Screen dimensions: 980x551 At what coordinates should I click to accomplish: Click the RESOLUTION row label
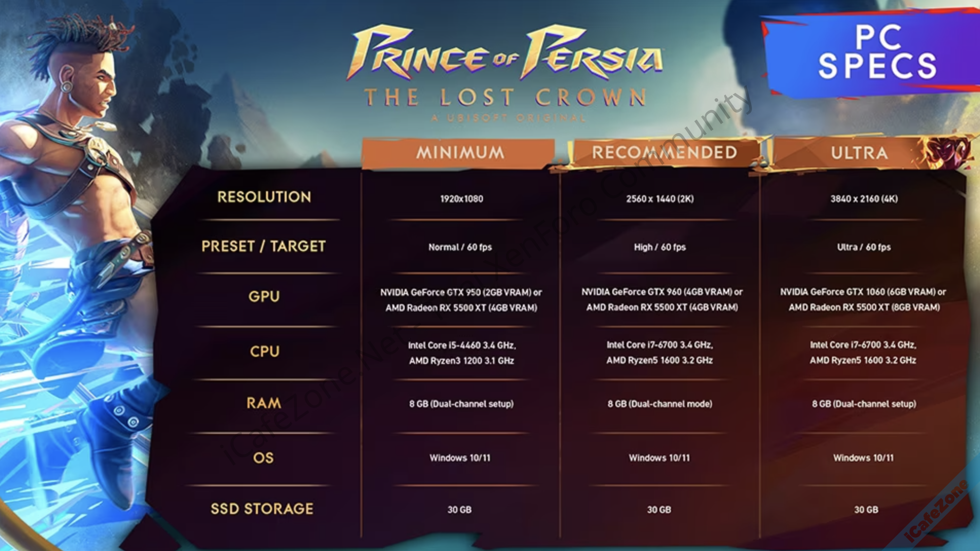tap(264, 197)
